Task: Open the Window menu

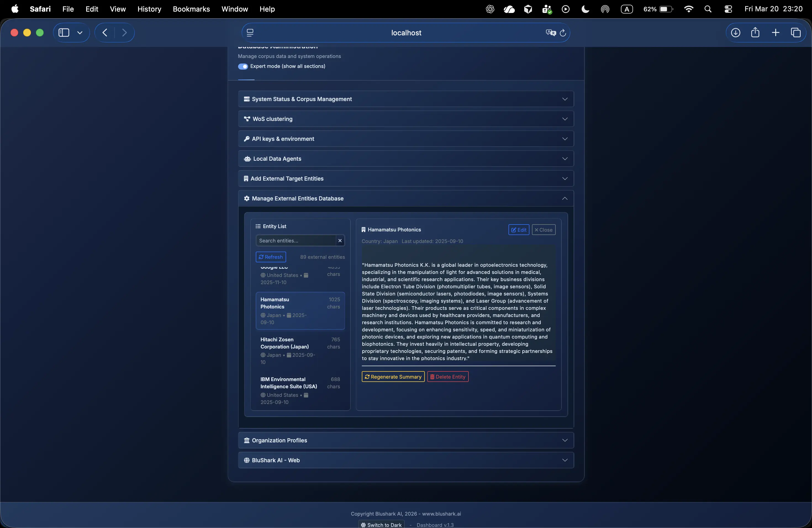Action: pyautogui.click(x=235, y=9)
